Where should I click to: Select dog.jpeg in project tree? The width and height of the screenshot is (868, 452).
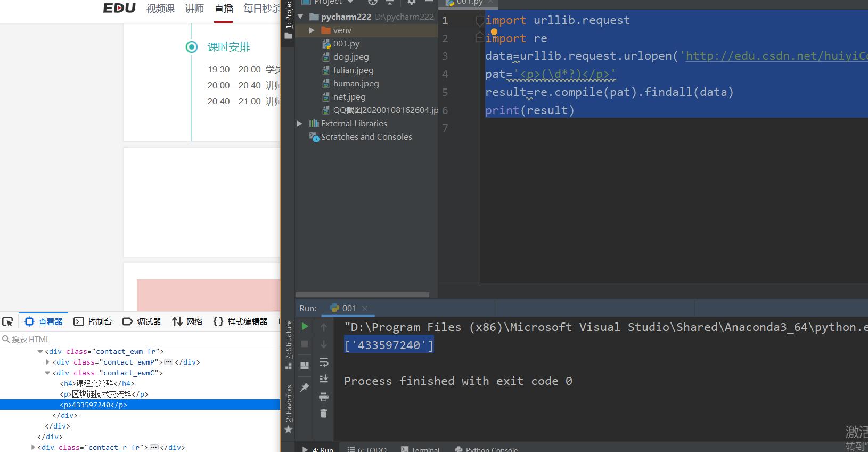point(351,57)
